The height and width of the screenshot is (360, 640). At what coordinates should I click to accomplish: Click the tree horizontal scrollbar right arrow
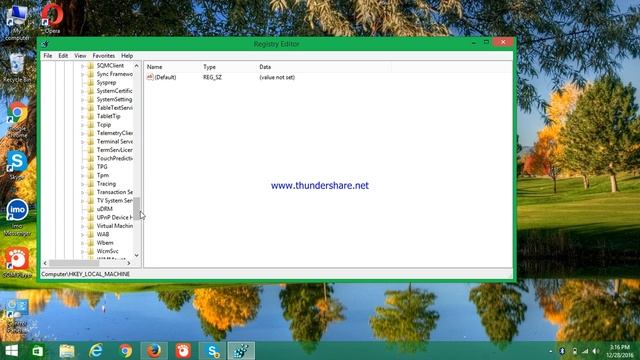(x=129, y=263)
